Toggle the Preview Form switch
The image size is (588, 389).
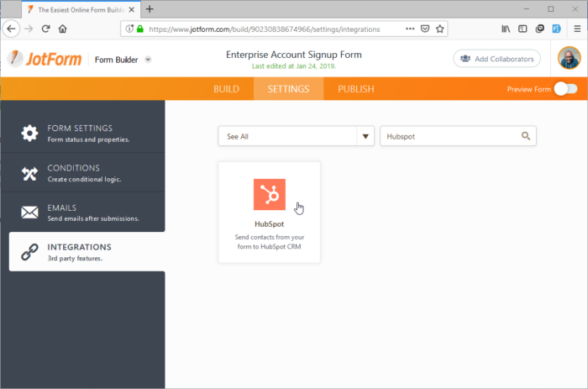566,89
